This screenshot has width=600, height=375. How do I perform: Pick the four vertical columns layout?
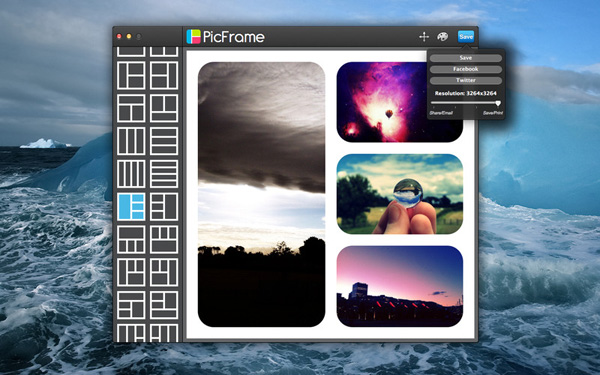[x=131, y=174]
